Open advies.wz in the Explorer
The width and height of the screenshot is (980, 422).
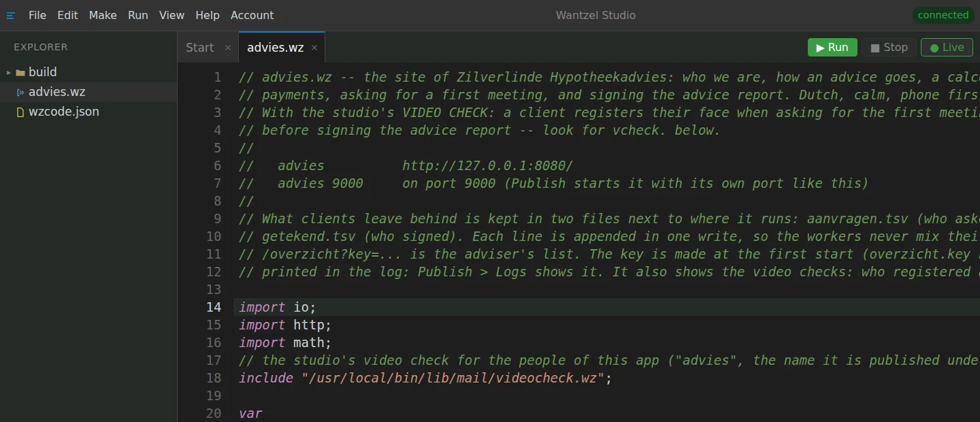(x=88, y=92)
